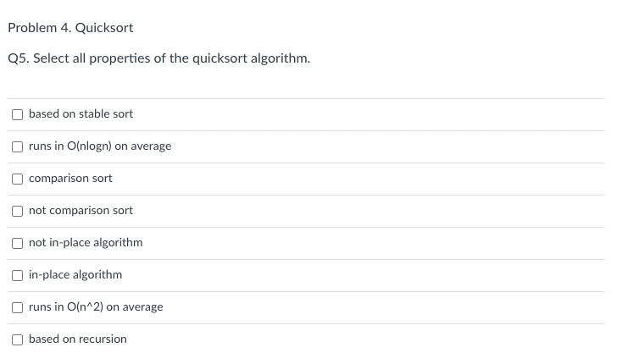Click the 'in-place algorithm' label text
This screenshot has width=617, height=364.
click(75, 275)
